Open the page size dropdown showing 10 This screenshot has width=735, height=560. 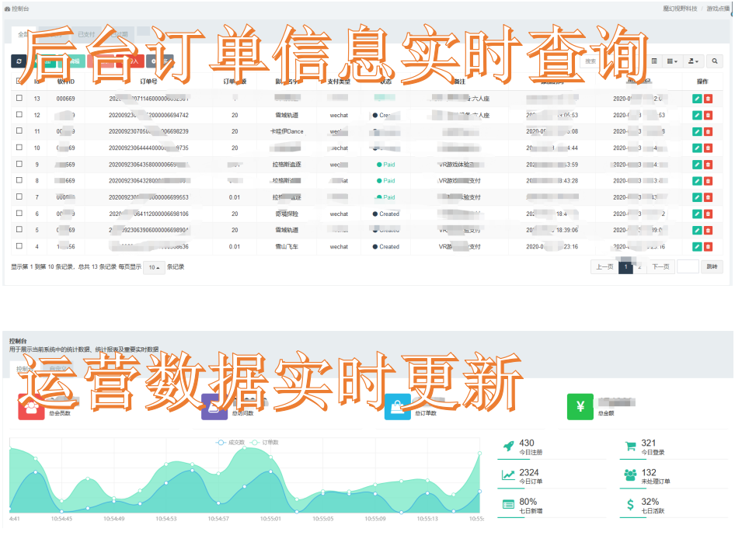[154, 267]
